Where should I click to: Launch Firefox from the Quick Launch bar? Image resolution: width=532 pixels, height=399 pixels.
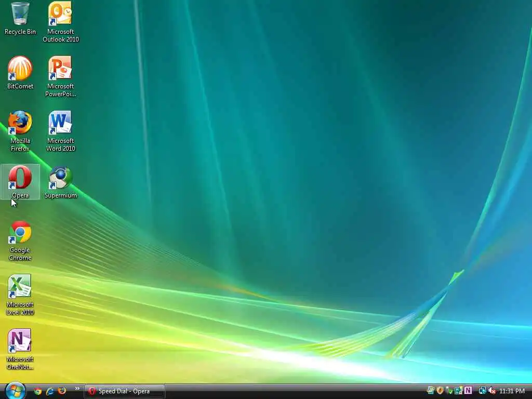[x=62, y=391]
